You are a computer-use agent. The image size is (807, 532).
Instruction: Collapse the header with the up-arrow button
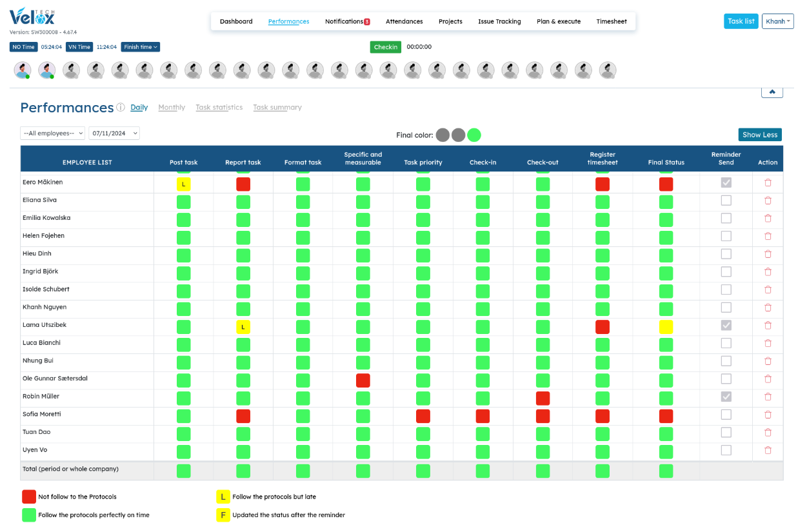(772, 92)
